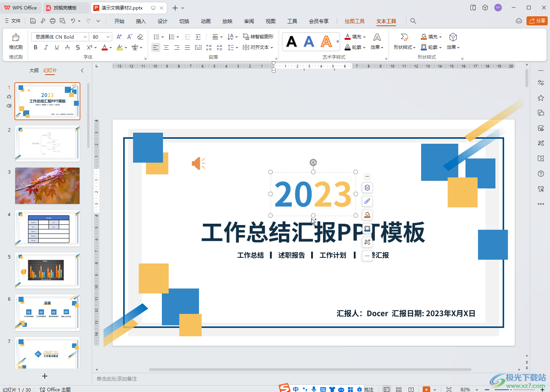Click the eyedropper-style brush floating icon
This screenshot has height=392, width=550.
pos(367,201)
